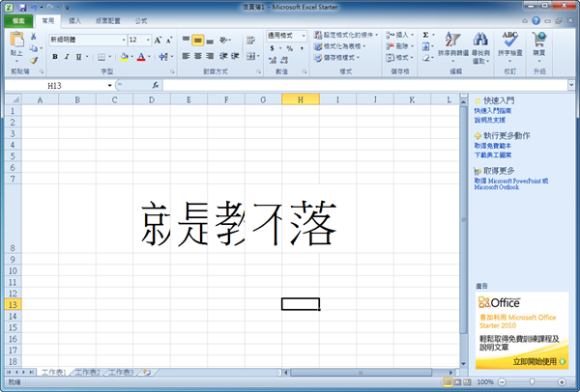Apply red font color A
Image resolution: width=580 pixels, height=392 pixels.
pyautogui.click(x=141, y=57)
